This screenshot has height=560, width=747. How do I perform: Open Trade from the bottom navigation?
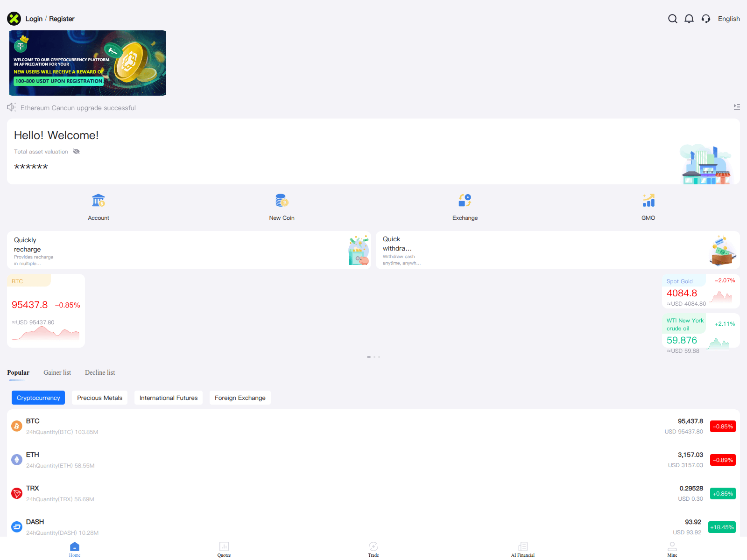[373, 548]
